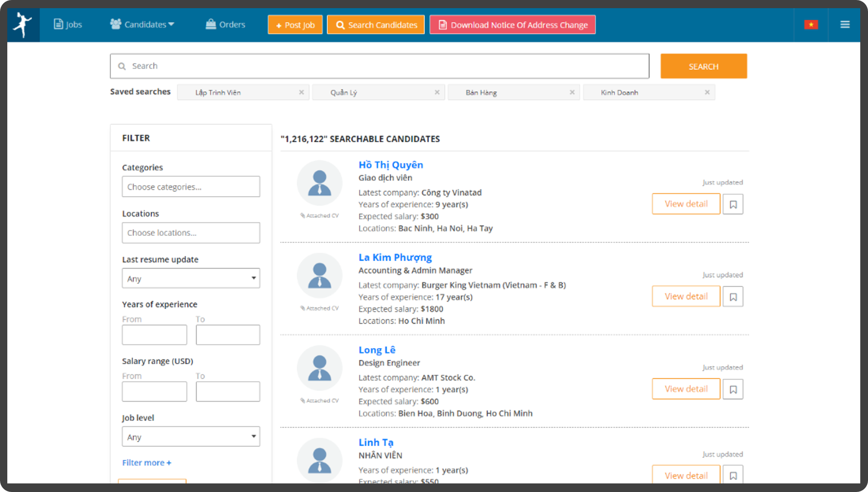Image resolution: width=868 pixels, height=492 pixels.
Task: Open the Job level dropdown
Action: (x=191, y=437)
